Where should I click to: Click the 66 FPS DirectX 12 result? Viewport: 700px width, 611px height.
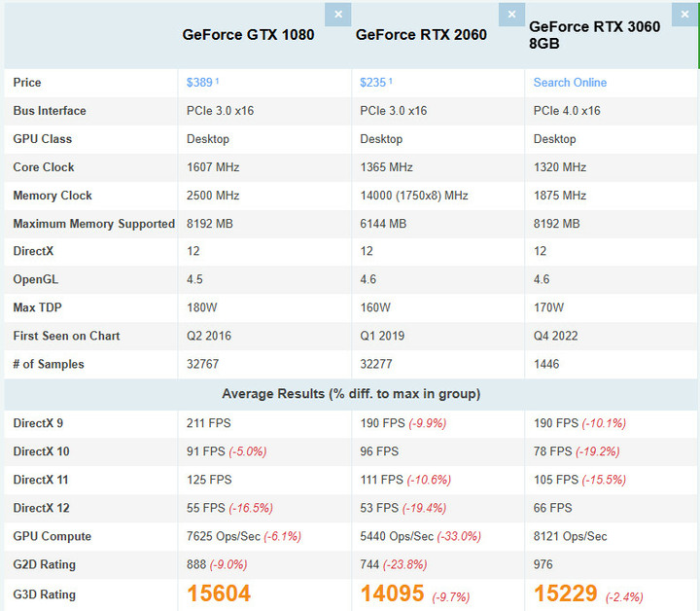552,508
